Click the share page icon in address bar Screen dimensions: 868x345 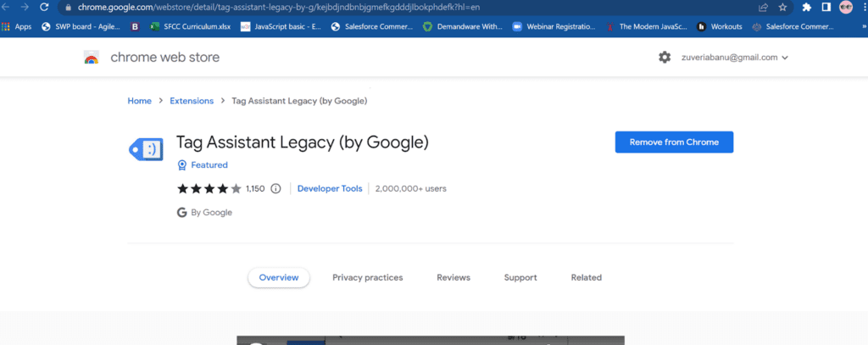tap(764, 7)
